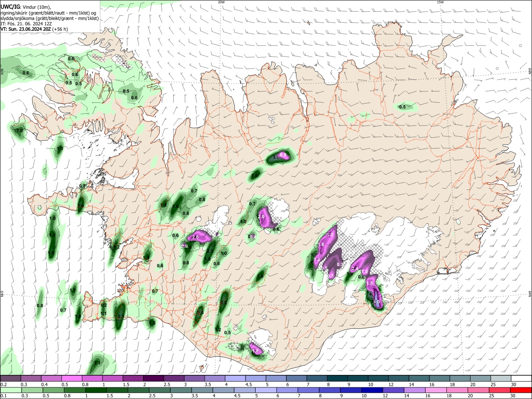Click lower legend swatch between 3 and 3.5

[182, 390]
